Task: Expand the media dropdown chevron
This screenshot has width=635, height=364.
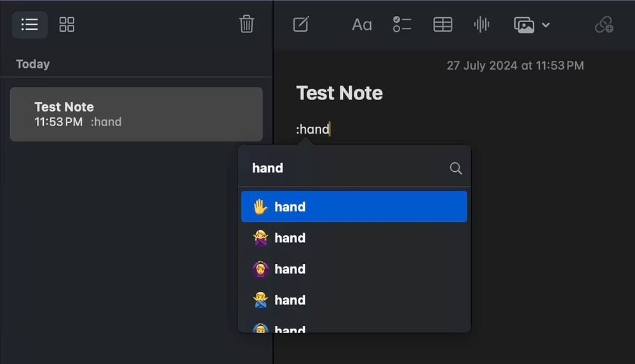Action: [546, 25]
